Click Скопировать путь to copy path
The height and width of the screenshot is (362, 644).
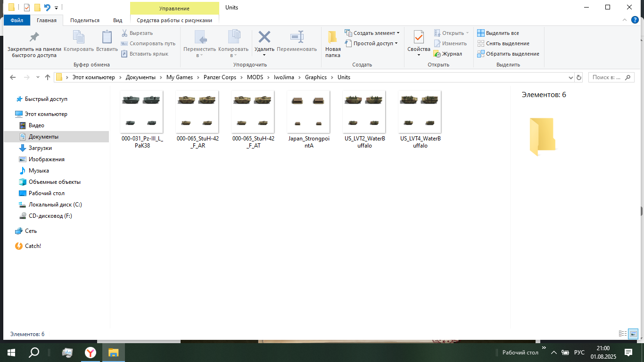tap(148, 43)
